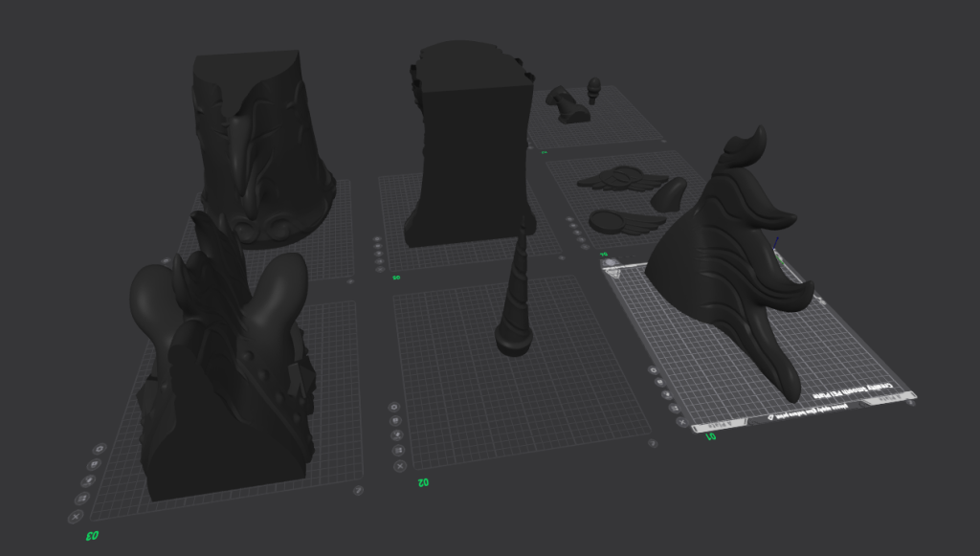Click the green 02 plate number label

421,482
